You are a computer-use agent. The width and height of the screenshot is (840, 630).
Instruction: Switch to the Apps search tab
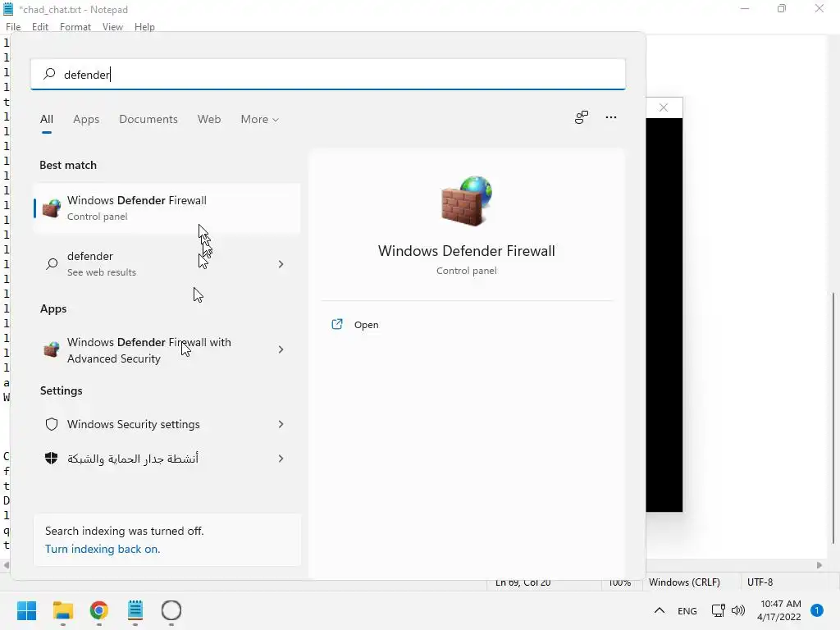(86, 120)
